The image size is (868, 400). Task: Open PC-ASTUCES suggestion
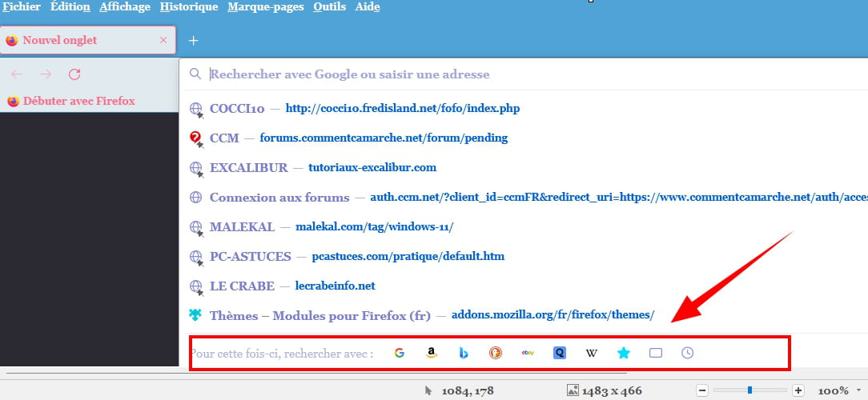click(524, 257)
